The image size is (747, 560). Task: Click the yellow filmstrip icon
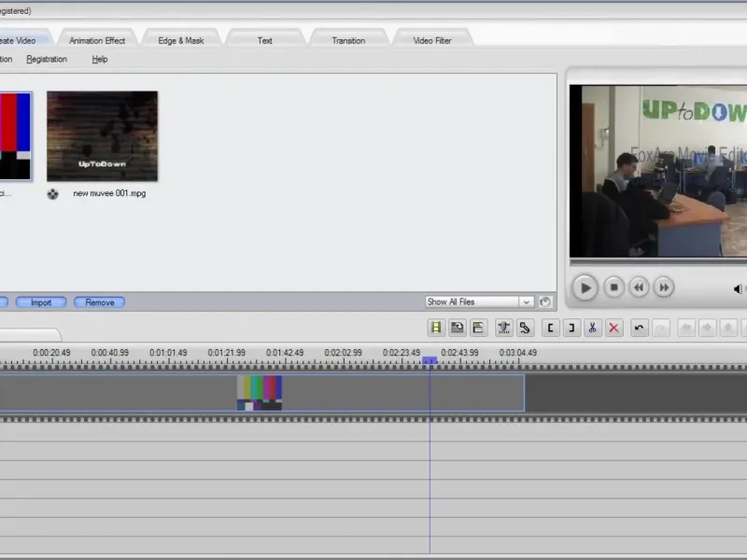[435, 328]
